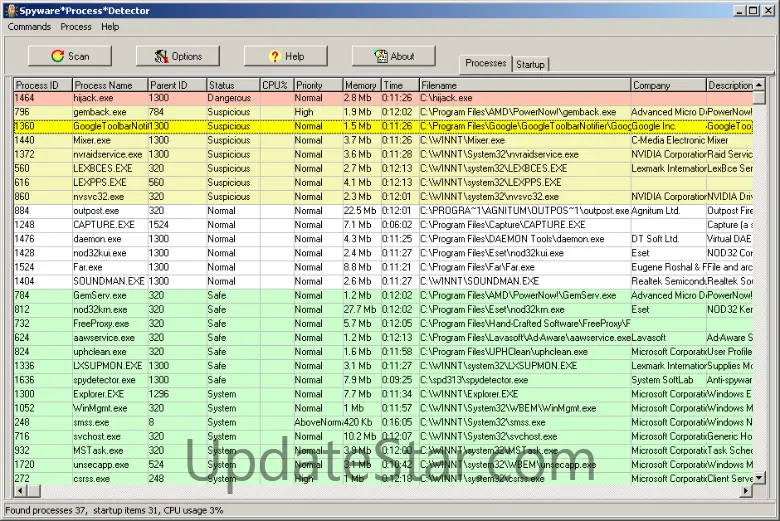The width and height of the screenshot is (780, 521).
Task: Select the outpost.exe process row
Action: click(x=100, y=211)
